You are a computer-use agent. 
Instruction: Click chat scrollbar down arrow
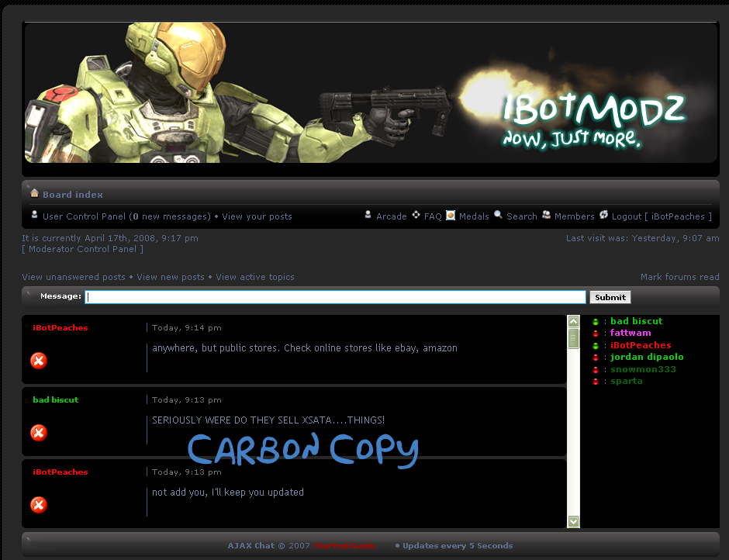(x=574, y=521)
